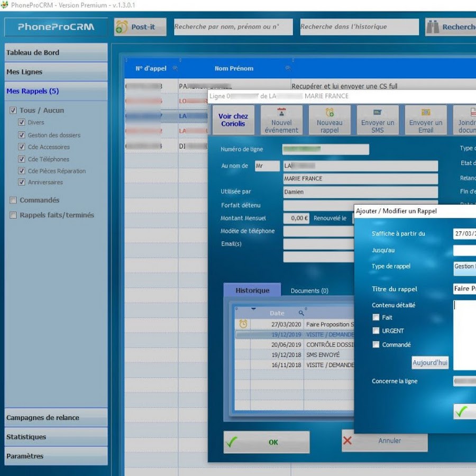
Task: Check the URGENT checkbox
Action: (376, 331)
